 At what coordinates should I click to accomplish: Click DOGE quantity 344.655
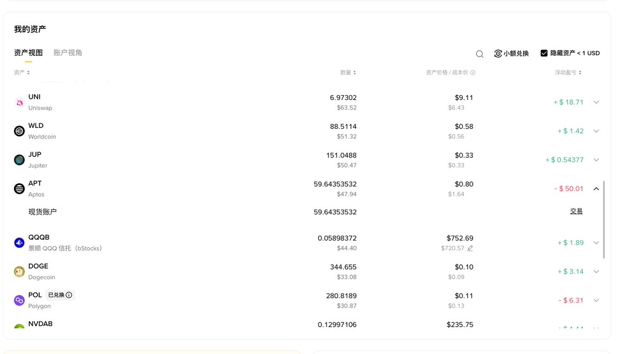[343, 267]
